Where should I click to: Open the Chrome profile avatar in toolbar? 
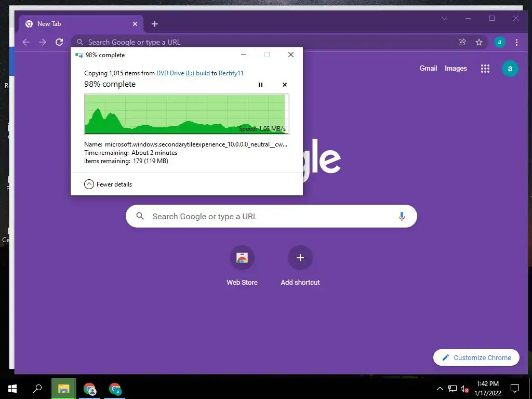click(x=499, y=42)
